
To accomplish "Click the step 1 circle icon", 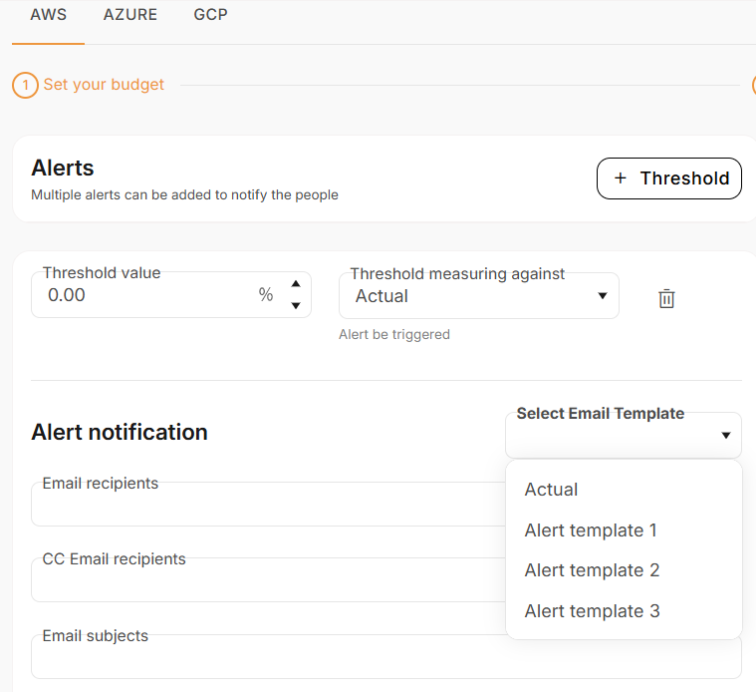I will coord(25,85).
